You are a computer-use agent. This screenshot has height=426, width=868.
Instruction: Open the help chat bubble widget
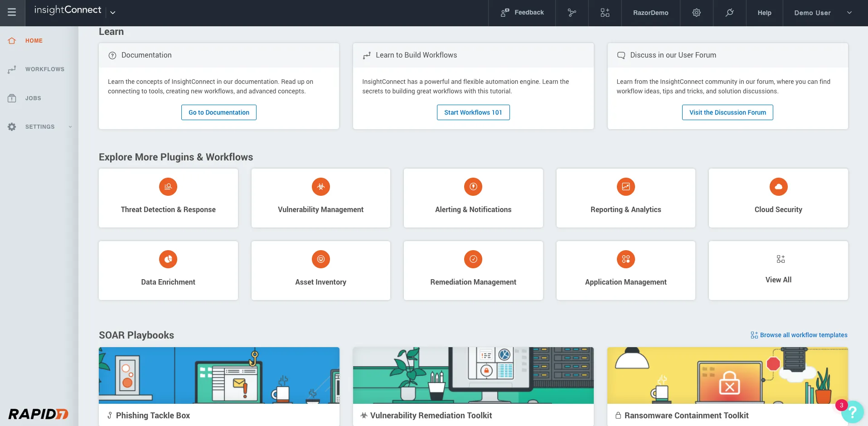pos(852,412)
